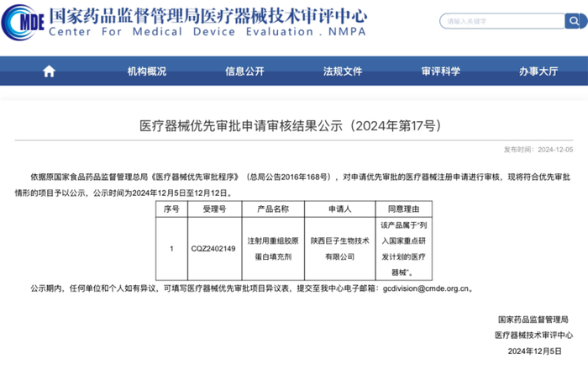The image size is (588, 370).
Task: Click the signature date 2024年12月5日
Action: 535,351
